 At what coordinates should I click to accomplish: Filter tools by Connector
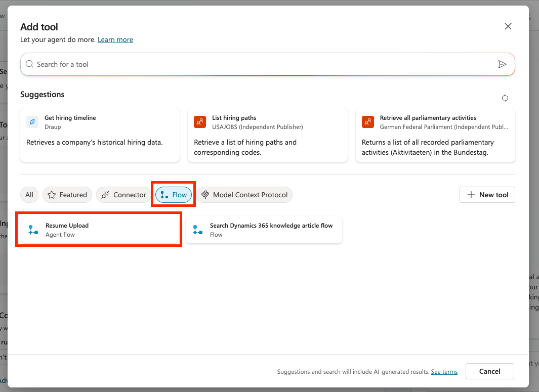tap(124, 195)
